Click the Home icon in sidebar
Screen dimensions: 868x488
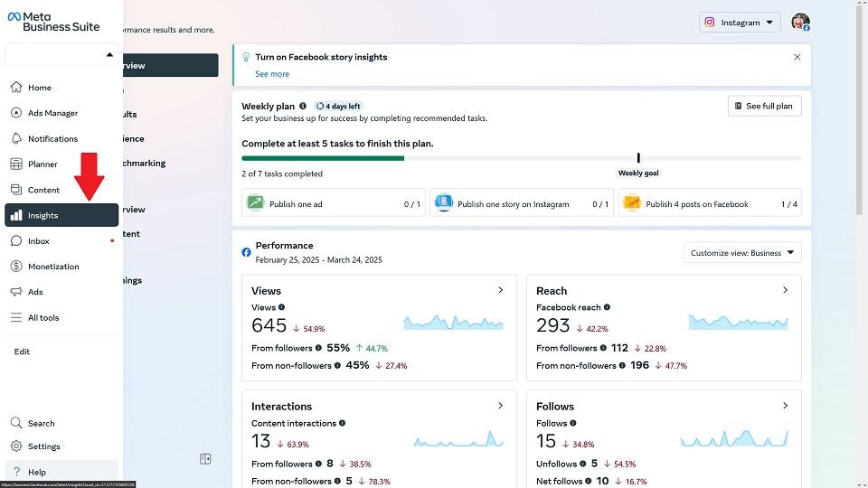point(15,88)
